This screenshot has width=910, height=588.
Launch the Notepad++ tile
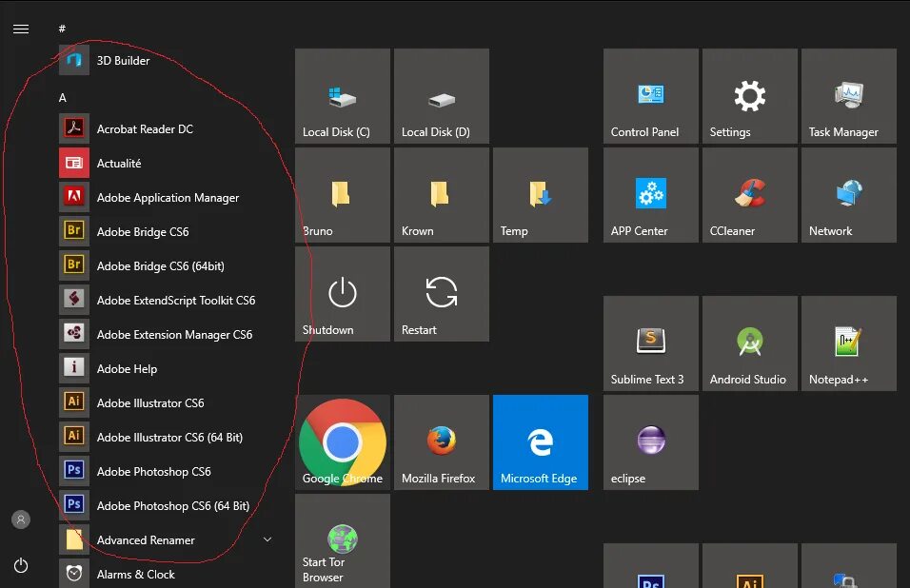849,343
